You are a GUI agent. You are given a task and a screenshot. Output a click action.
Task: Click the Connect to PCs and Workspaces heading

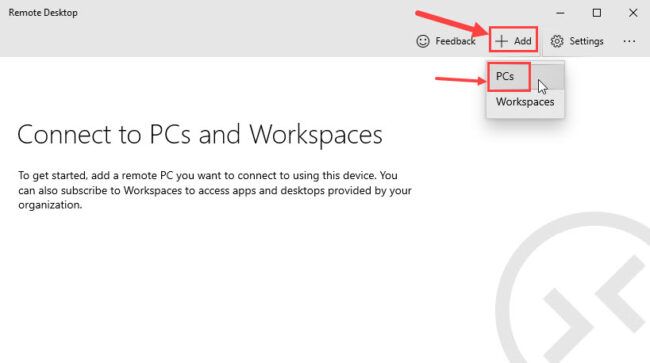point(200,135)
